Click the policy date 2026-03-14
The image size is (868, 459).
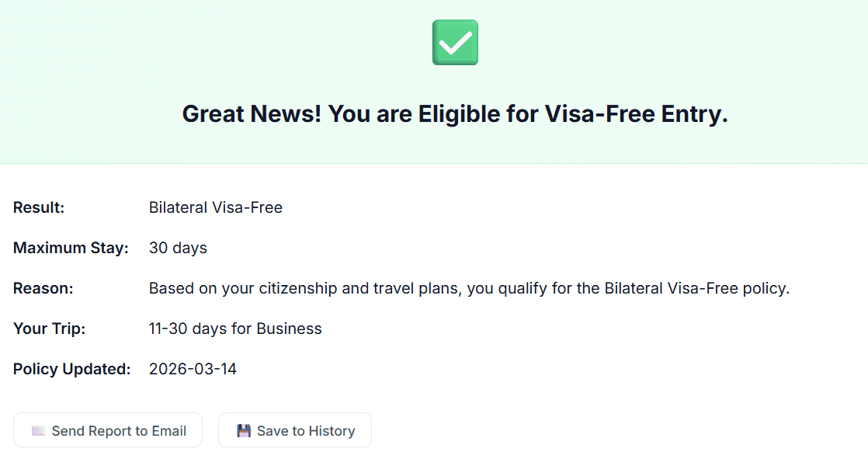[x=193, y=369]
